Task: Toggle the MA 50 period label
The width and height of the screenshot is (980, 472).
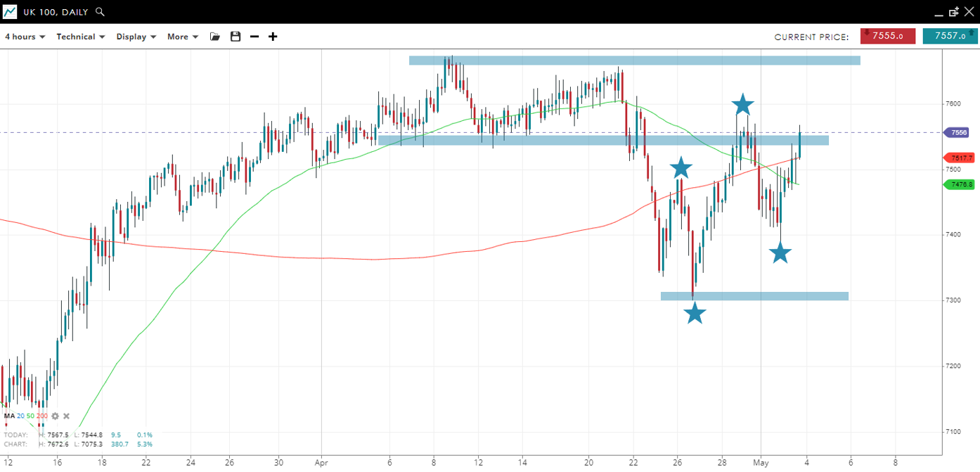Action: [x=30, y=416]
